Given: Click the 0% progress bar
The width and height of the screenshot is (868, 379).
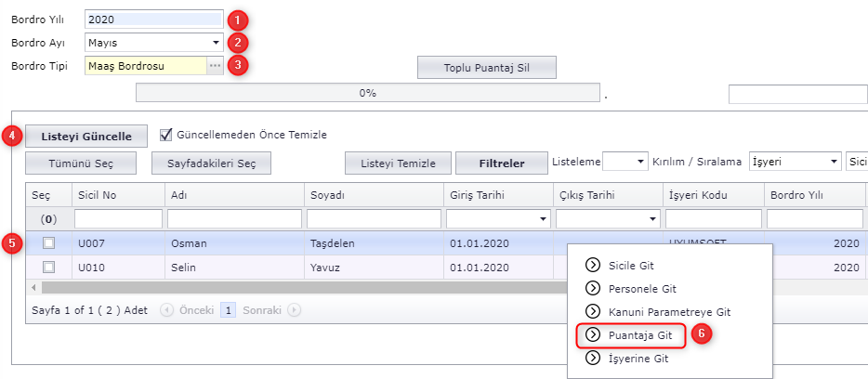Looking at the screenshot, I should point(367,93).
